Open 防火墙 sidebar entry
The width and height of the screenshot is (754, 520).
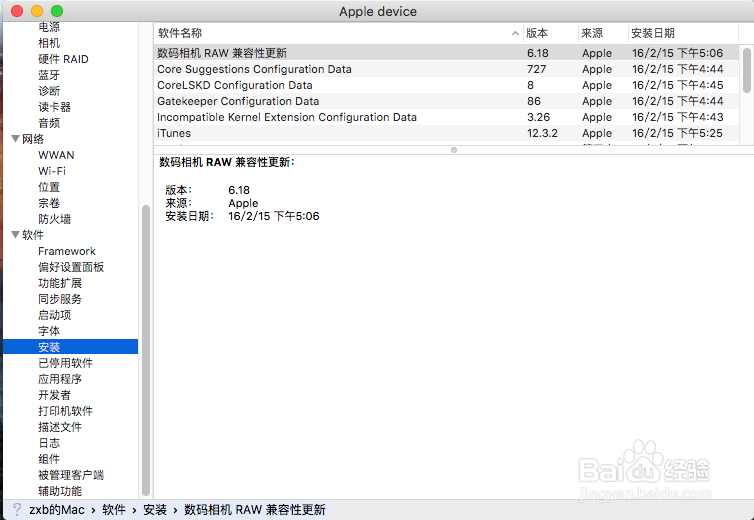coord(54,219)
